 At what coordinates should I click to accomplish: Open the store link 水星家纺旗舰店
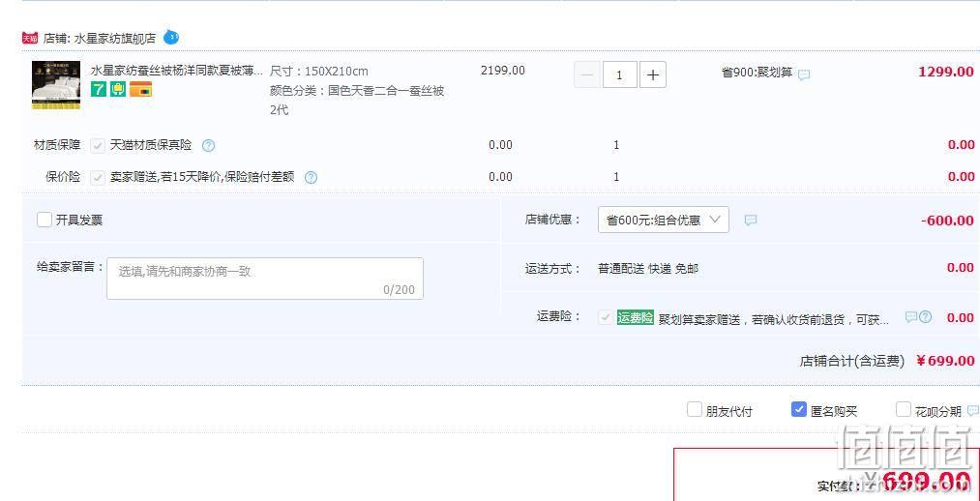tap(115, 38)
